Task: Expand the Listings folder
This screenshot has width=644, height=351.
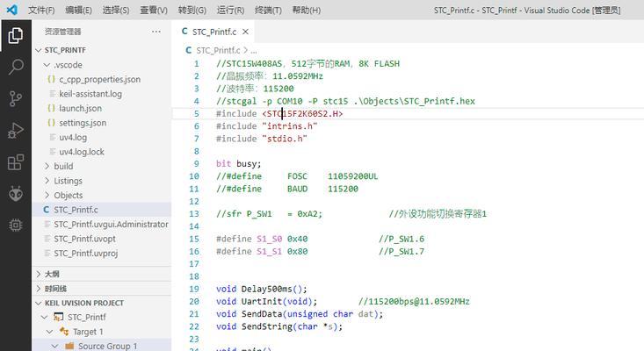Action: (x=47, y=181)
